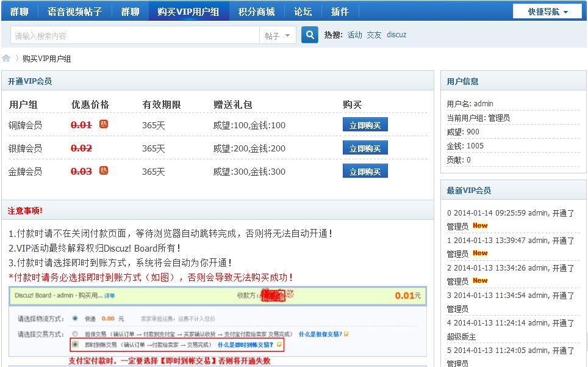Screen dimensions: 588x367
Task: Click the 当前用户组: 管理员 line
Action: tap(478, 118)
